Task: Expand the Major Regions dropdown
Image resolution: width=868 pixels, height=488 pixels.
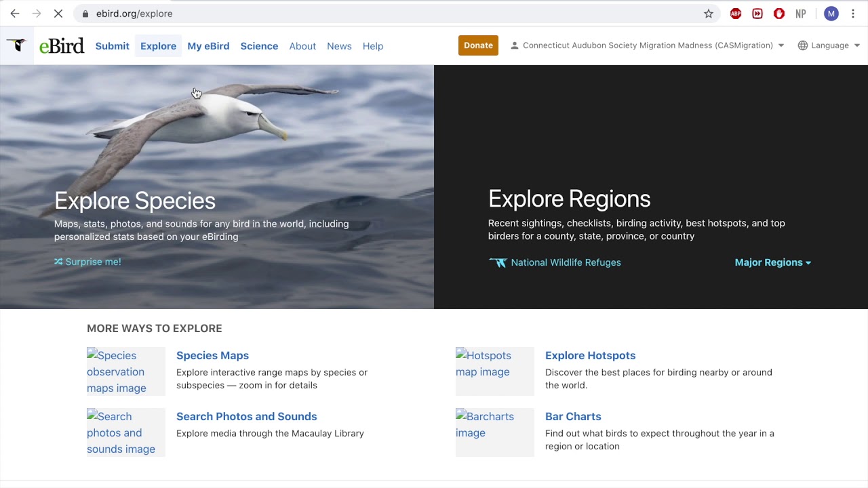Action: (772, 262)
